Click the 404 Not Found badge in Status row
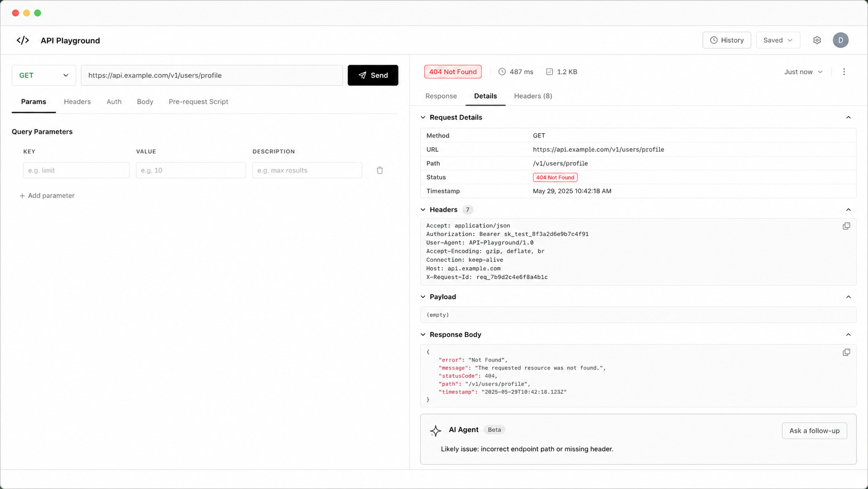 click(555, 177)
